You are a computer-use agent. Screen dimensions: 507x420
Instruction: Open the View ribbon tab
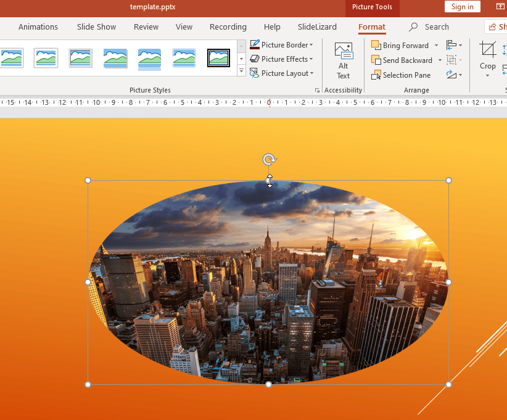click(184, 27)
